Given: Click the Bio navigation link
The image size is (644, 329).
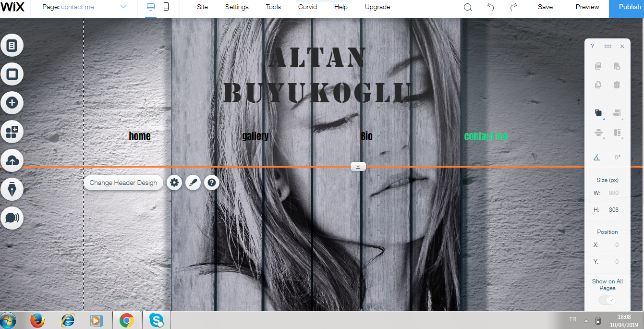Looking at the screenshot, I should (366, 136).
